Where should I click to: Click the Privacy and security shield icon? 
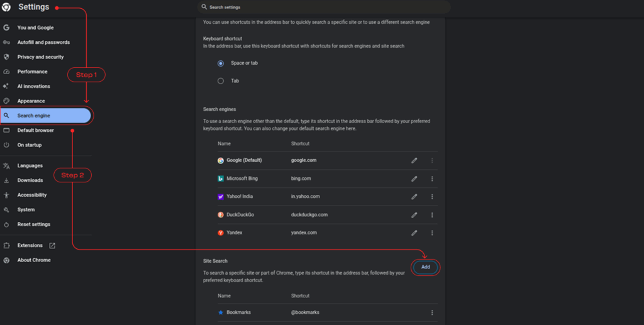point(6,57)
